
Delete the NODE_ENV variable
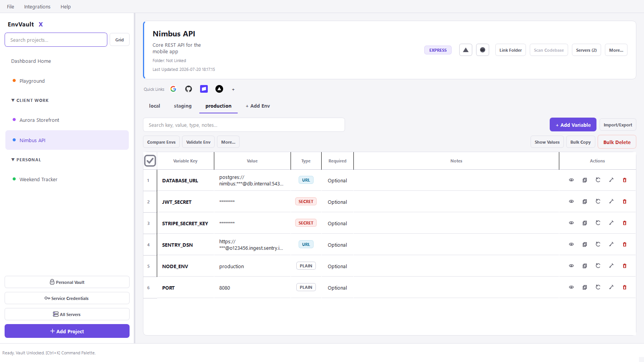tap(625, 266)
